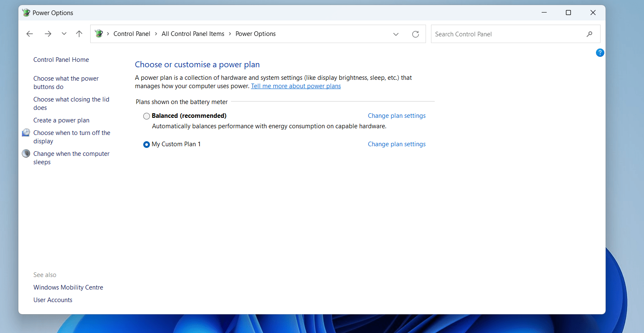
Task: Expand chevron after Control Panel breadcrumb
Action: [x=156, y=34]
